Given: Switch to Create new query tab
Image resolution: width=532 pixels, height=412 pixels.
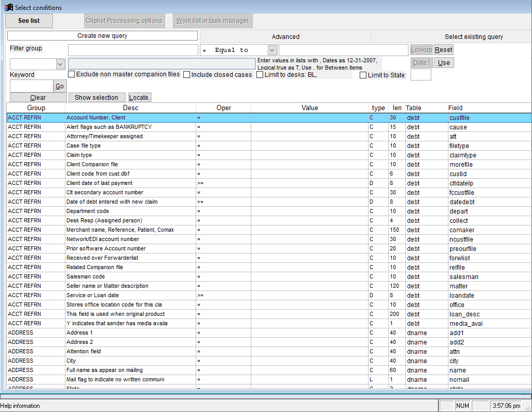Looking at the screenshot, I should (102, 36).
